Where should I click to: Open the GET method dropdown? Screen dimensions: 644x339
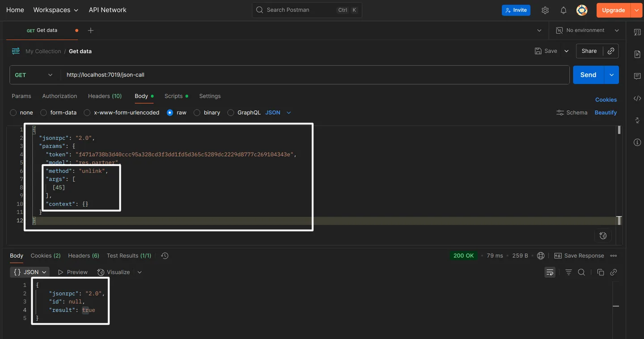click(34, 75)
